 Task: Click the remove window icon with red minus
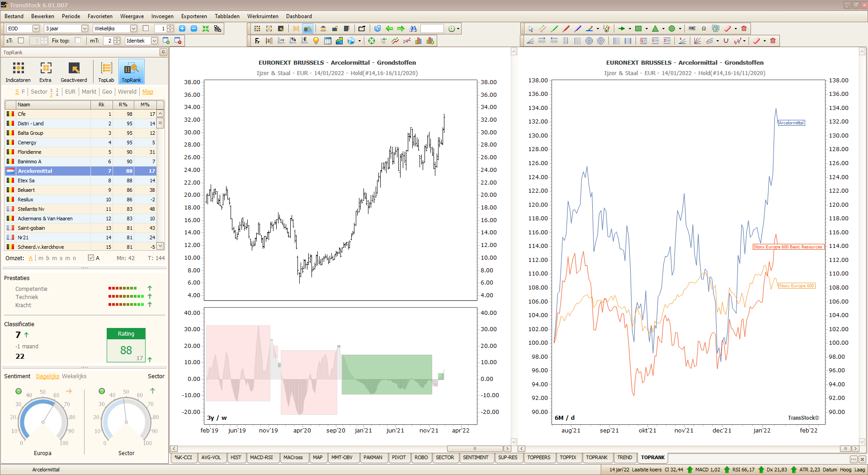click(x=178, y=41)
